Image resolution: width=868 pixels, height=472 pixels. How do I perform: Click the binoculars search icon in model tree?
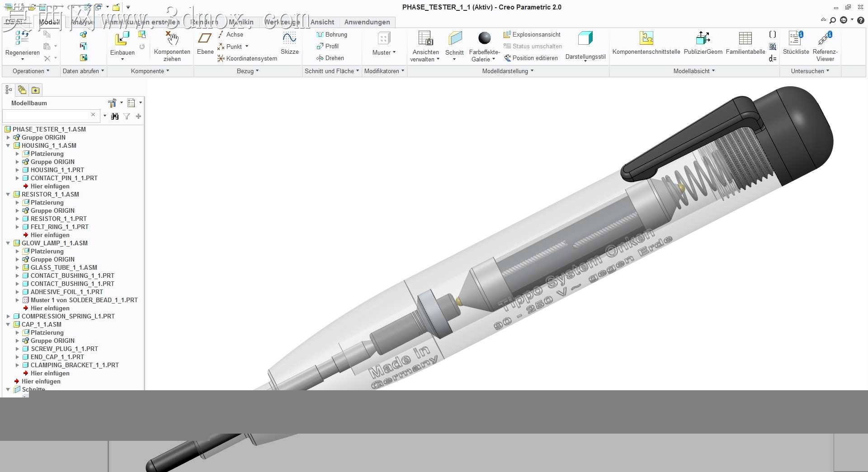[115, 117]
